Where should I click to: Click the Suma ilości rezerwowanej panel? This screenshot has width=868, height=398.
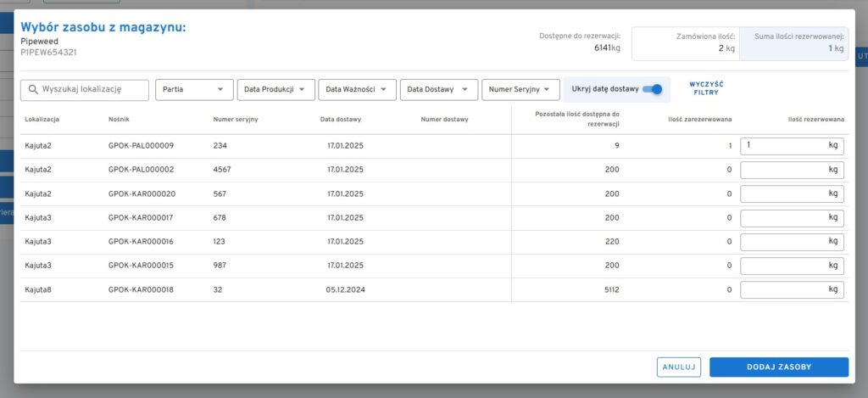coord(794,43)
